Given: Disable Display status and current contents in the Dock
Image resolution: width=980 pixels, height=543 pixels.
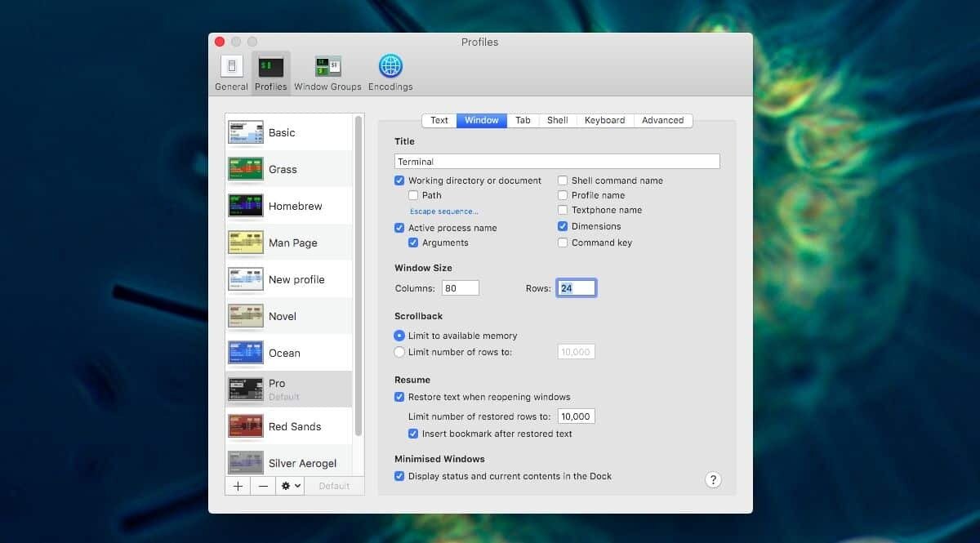Looking at the screenshot, I should (x=399, y=474).
